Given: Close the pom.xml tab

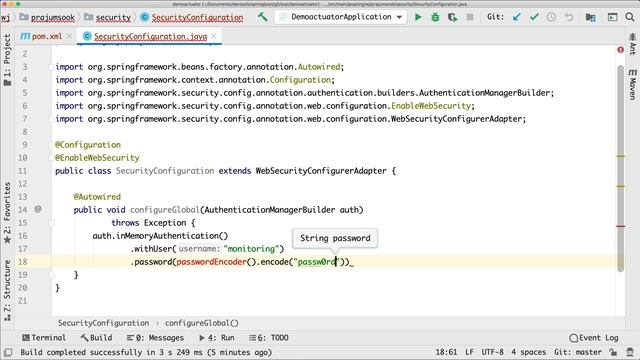Looking at the screenshot, I should tap(69, 36).
